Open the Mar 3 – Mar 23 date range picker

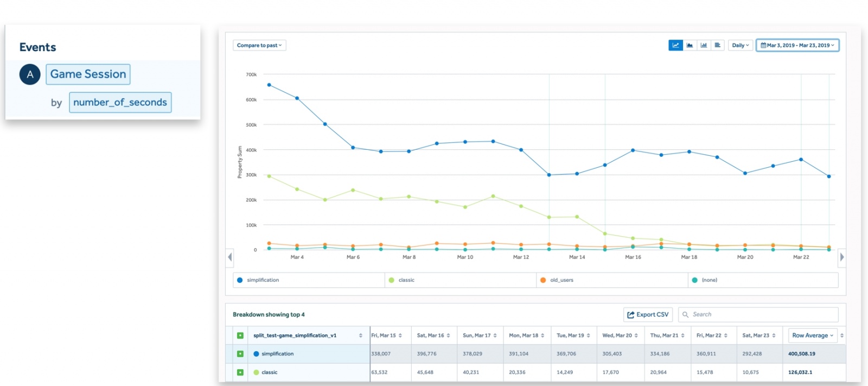[x=797, y=46]
